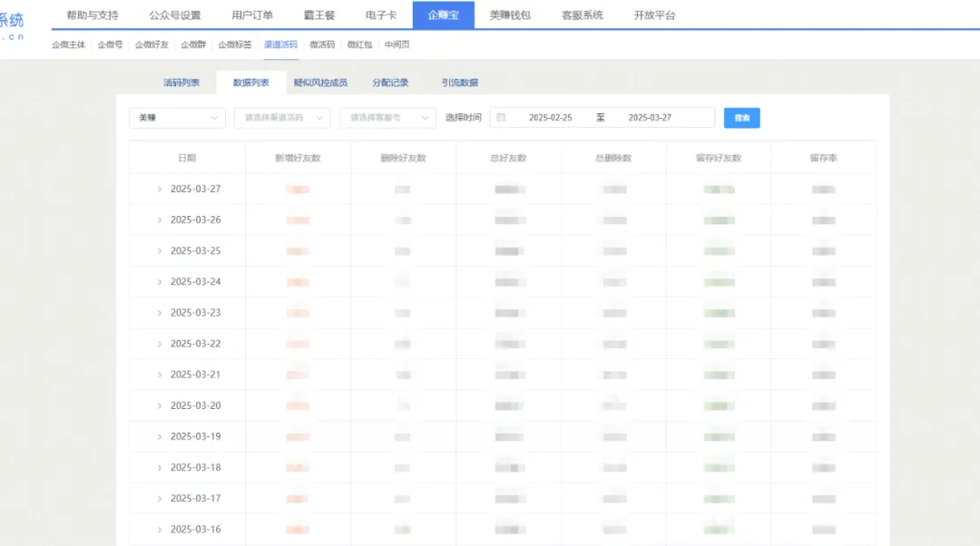980x546 pixels.
Task: Go to 微活码 sub-navigation
Action: pos(322,44)
